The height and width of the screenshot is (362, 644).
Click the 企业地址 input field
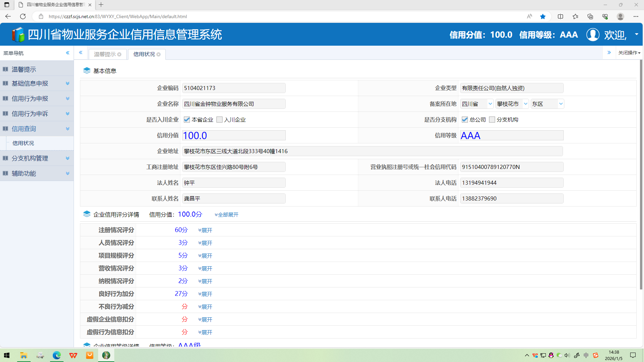(x=372, y=151)
